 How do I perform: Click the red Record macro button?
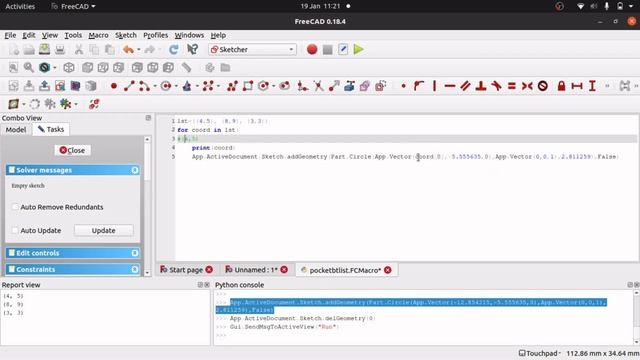coord(312,49)
